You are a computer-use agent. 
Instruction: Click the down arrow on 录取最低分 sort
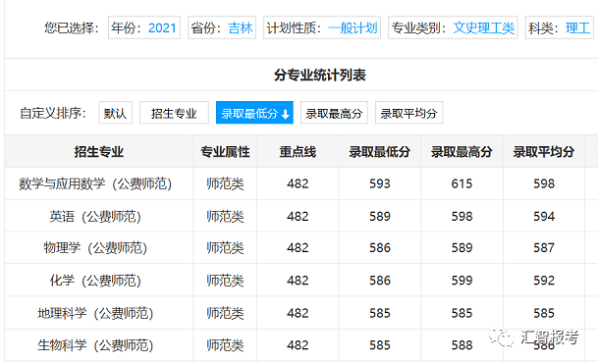click(286, 114)
